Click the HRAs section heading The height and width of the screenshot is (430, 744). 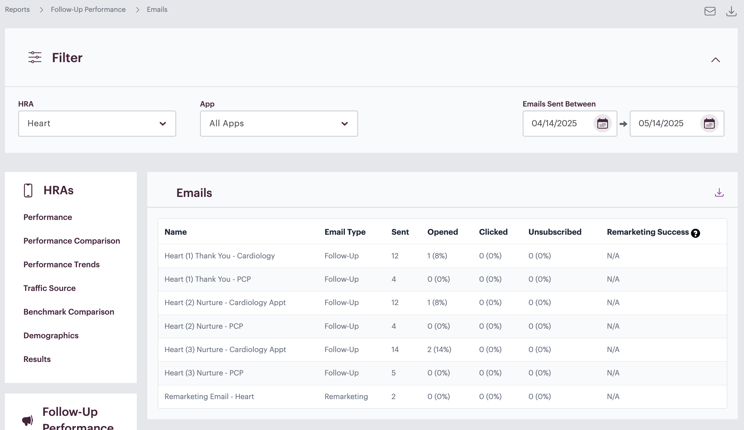(x=58, y=190)
